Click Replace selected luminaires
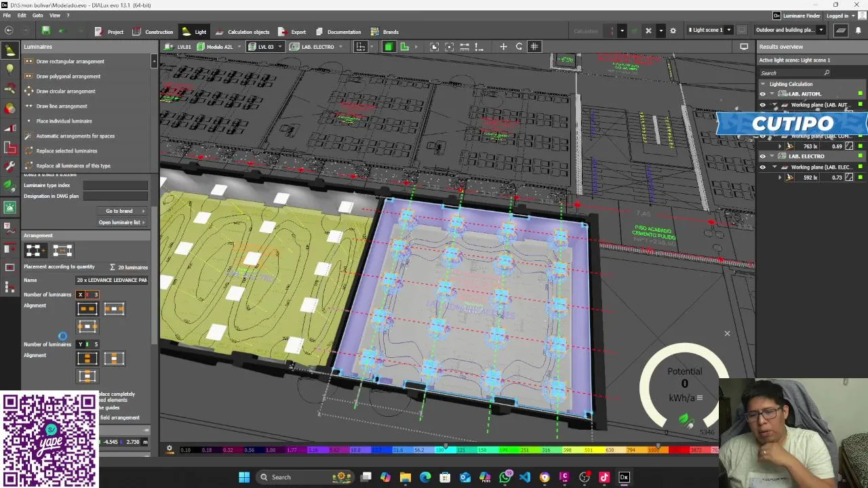Screen dimensions: 868x488 point(66,151)
